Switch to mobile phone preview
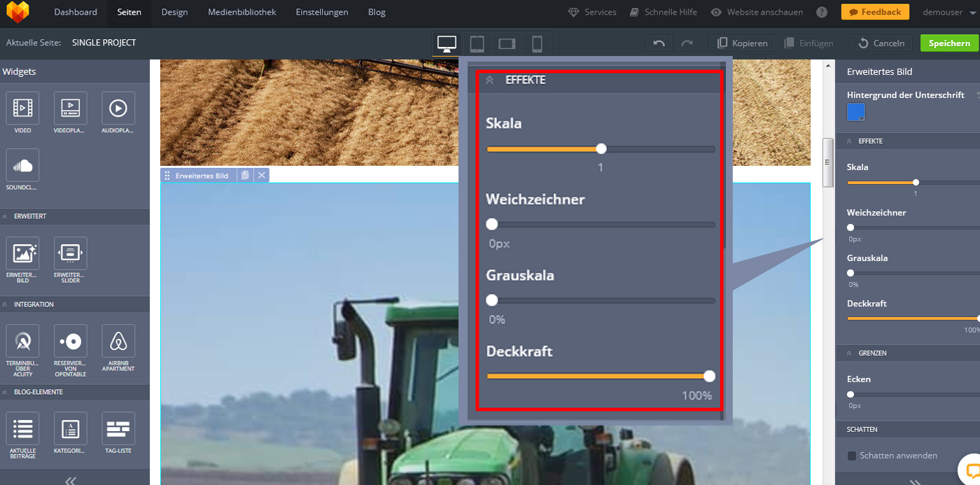980x485 pixels. point(537,43)
